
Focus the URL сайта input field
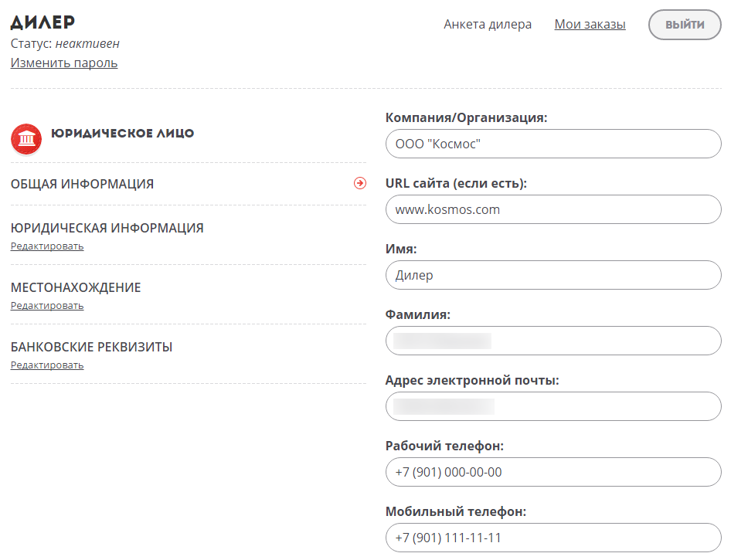click(x=553, y=209)
